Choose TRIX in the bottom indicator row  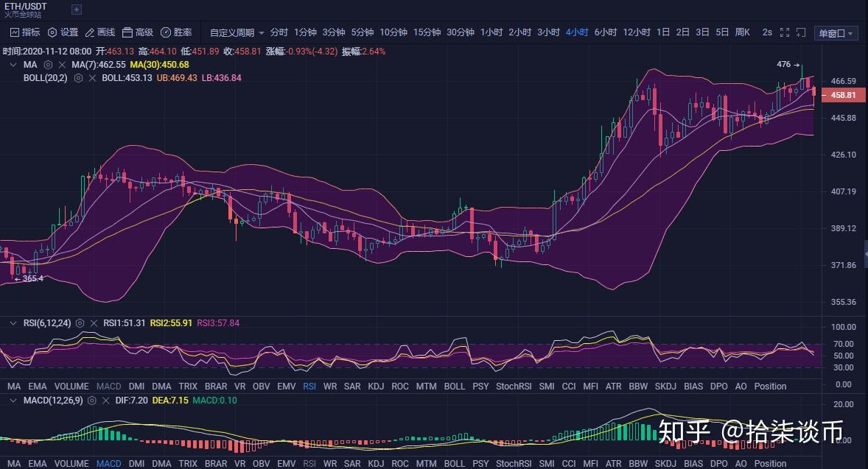click(x=188, y=463)
